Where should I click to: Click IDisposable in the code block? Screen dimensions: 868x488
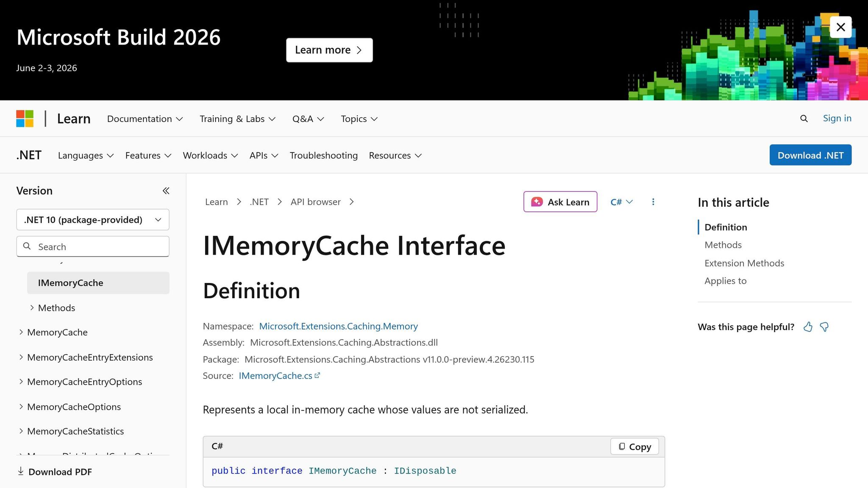(425, 471)
